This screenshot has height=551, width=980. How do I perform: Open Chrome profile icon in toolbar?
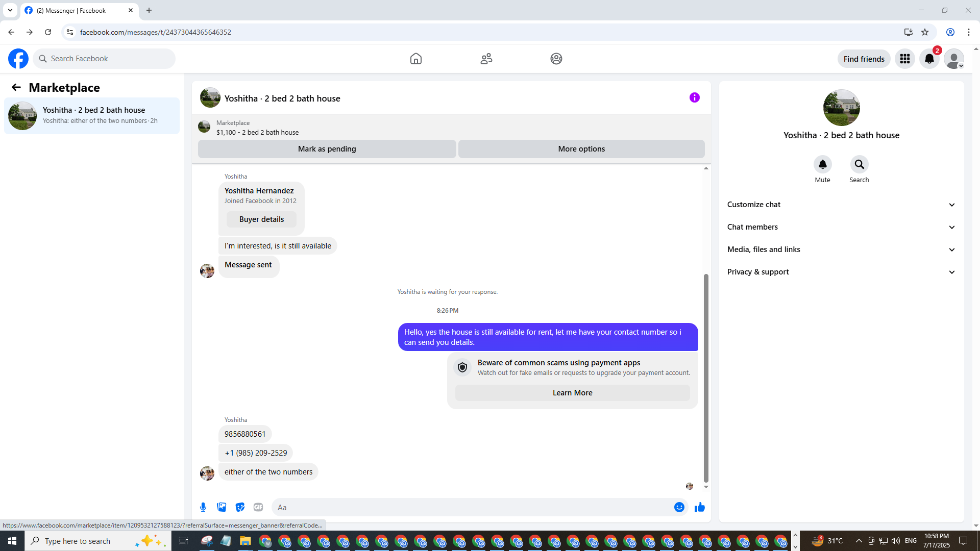tap(950, 32)
